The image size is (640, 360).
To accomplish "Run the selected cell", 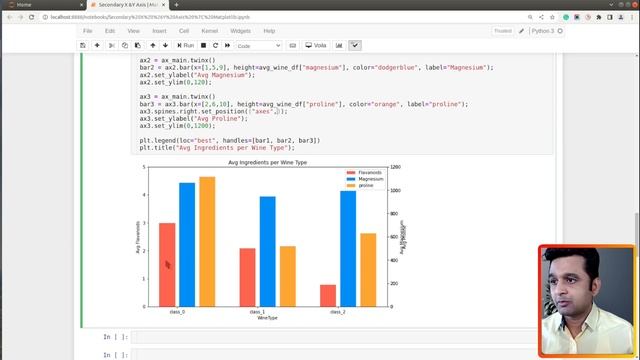I will pyautogui.click(x=185, y=45).
